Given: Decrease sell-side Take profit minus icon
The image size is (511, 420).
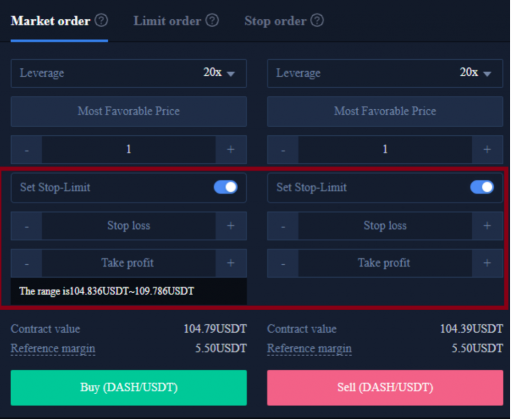Looking at the screenshot, I should (283, 263).
